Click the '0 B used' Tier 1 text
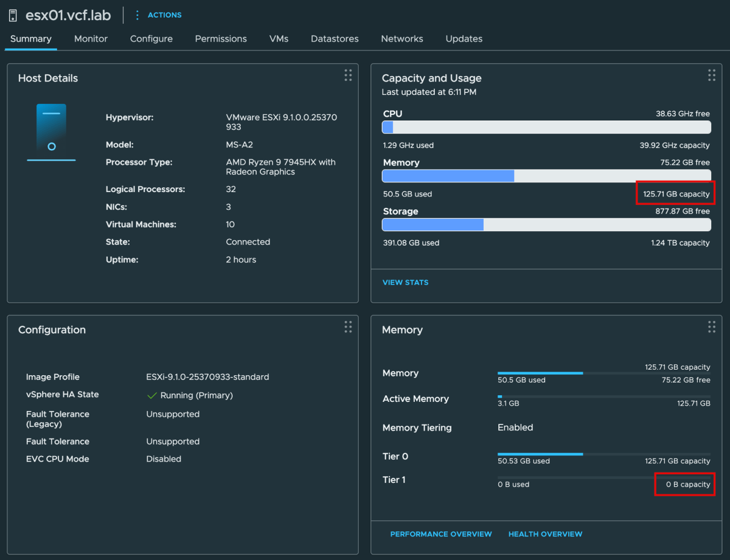 tap(513, 485)
